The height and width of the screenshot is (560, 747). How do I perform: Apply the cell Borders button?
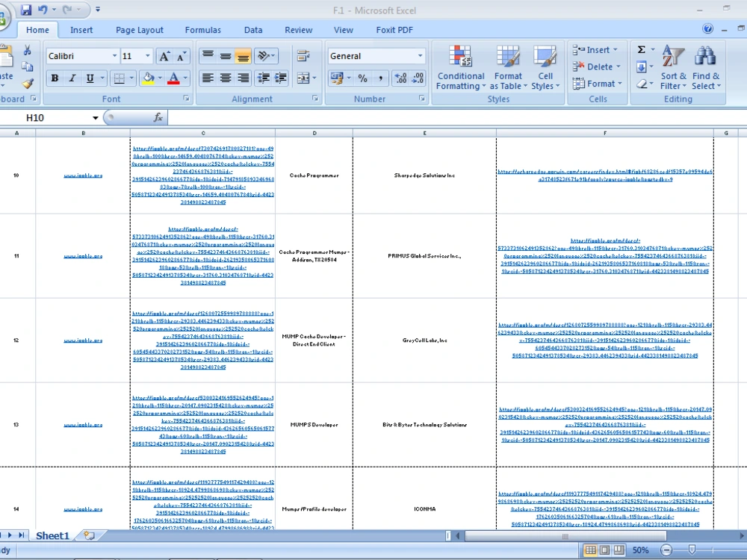tap(119, 78)
